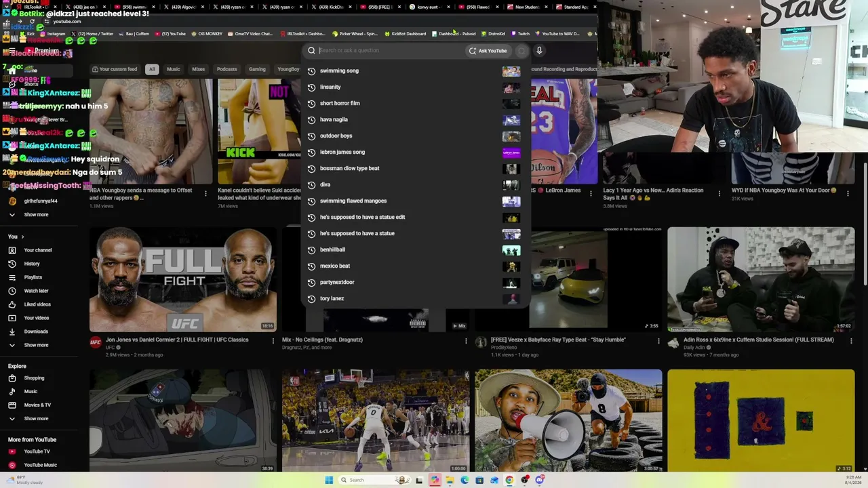Open the Copilot taskbar icon

pos(434,480)
